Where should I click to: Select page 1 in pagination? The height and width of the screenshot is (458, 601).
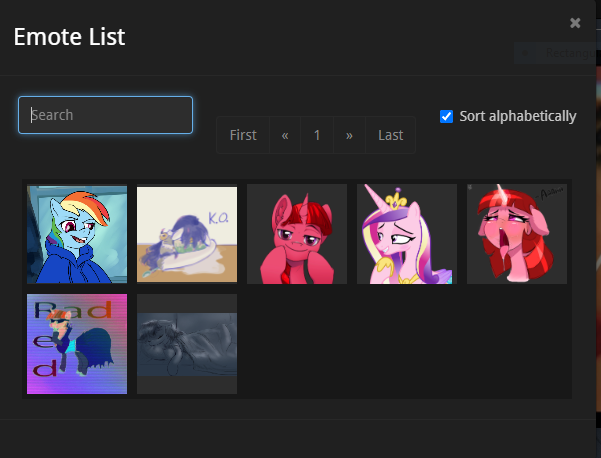pyautogui.click(x=317, y=135)
